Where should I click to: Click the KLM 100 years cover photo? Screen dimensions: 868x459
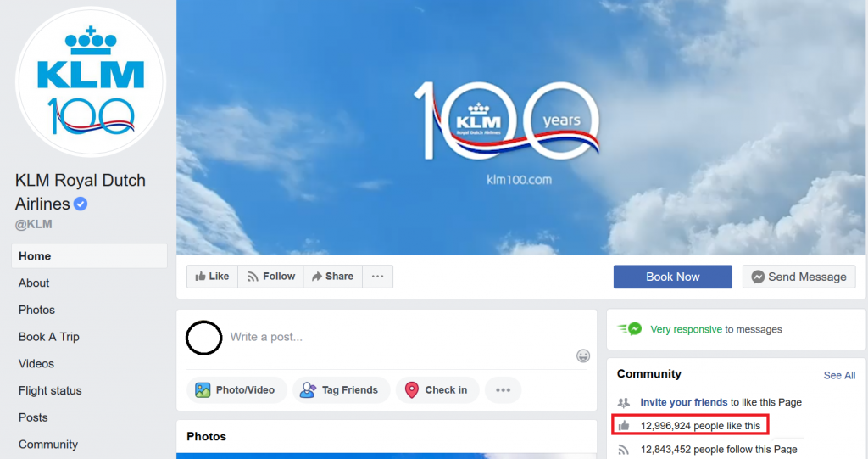[520, 127]
